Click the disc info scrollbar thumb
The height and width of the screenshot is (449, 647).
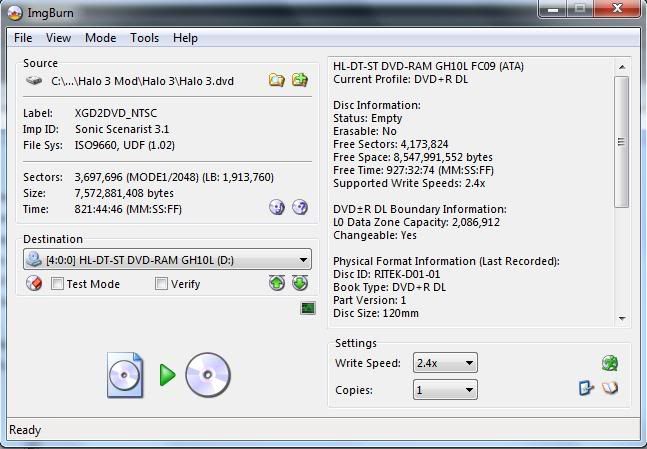coord(621,142)
